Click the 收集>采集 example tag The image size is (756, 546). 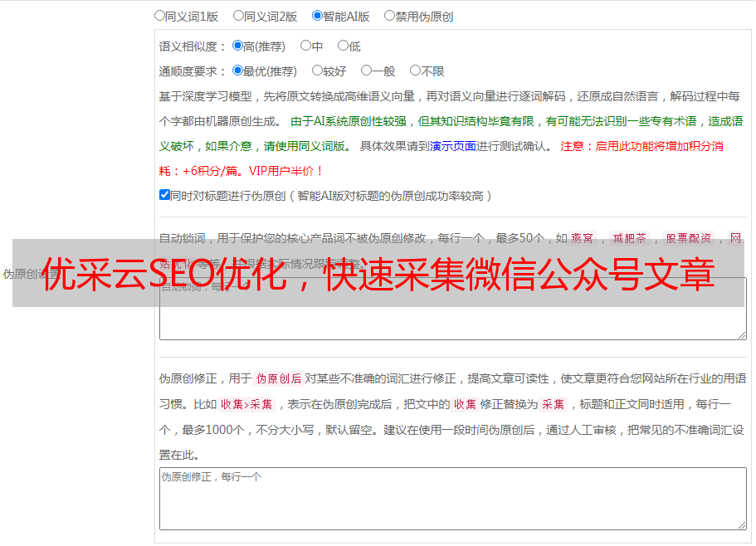[246, 404]
